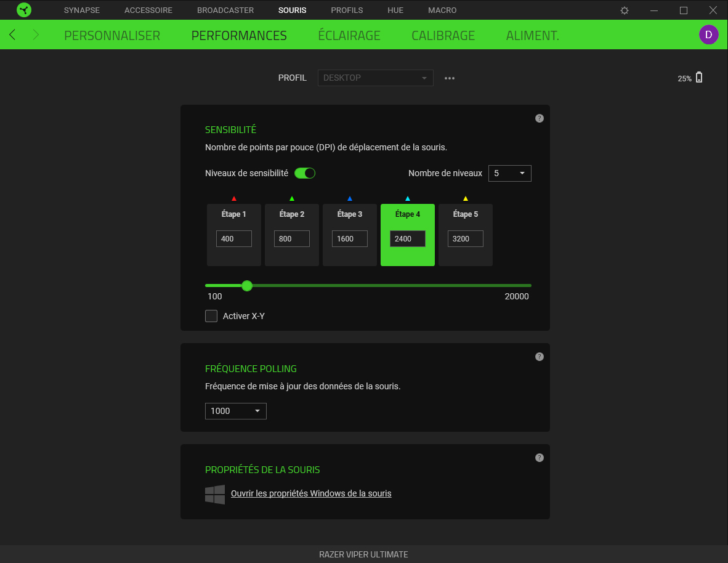Select the SOURIS menu
Image resolution: width=728 pixels, height=563 pixels.
(x=292, y=10)
